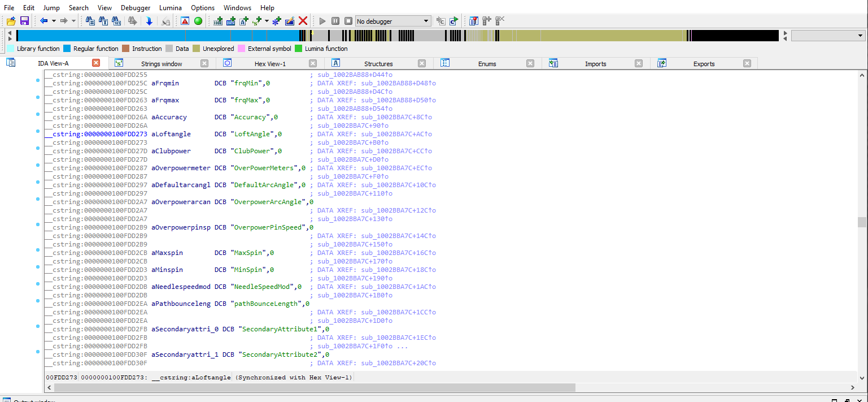The width and height of the screenshot is (868, 402).
Task: Open the Lumina menu
Action: 171,7
